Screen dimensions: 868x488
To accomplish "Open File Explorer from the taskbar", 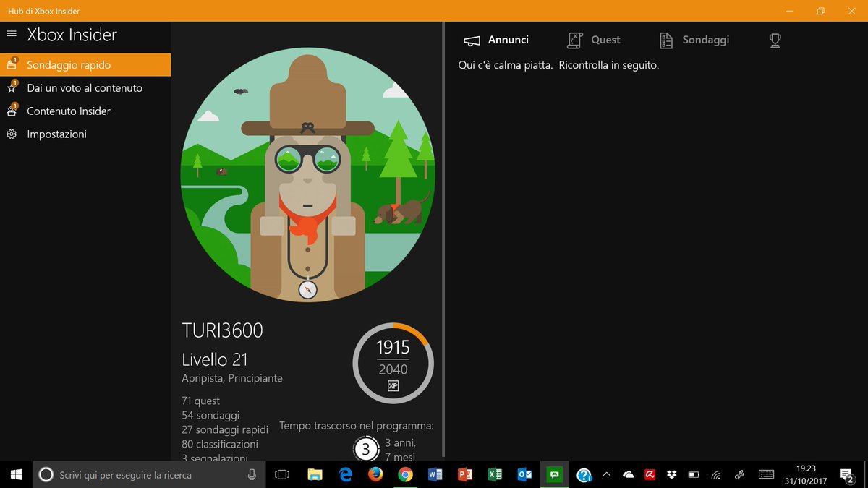I will point(315,474).
